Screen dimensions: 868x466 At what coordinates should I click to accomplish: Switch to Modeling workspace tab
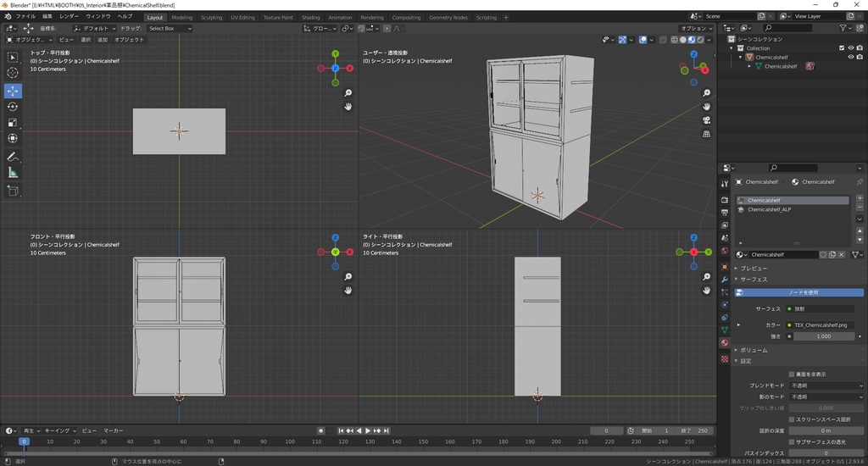[182, 18]
